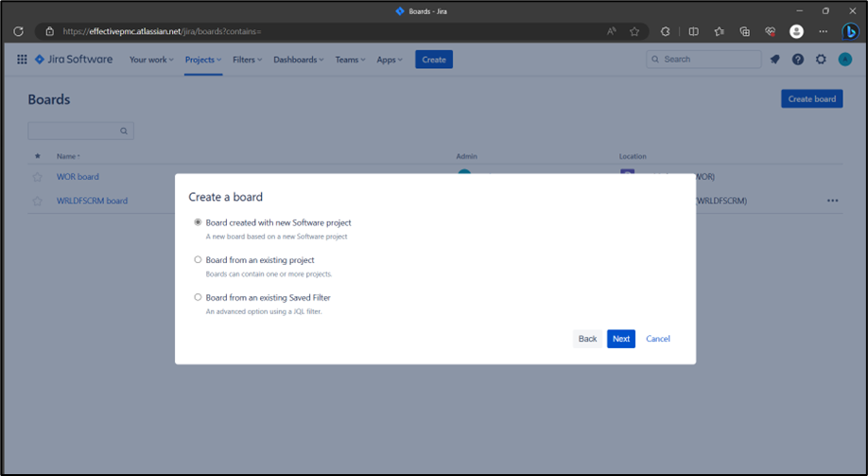Open the WRLDFSCRM board link
Viewport: 868px width, 476px height.
coord(92,202)
